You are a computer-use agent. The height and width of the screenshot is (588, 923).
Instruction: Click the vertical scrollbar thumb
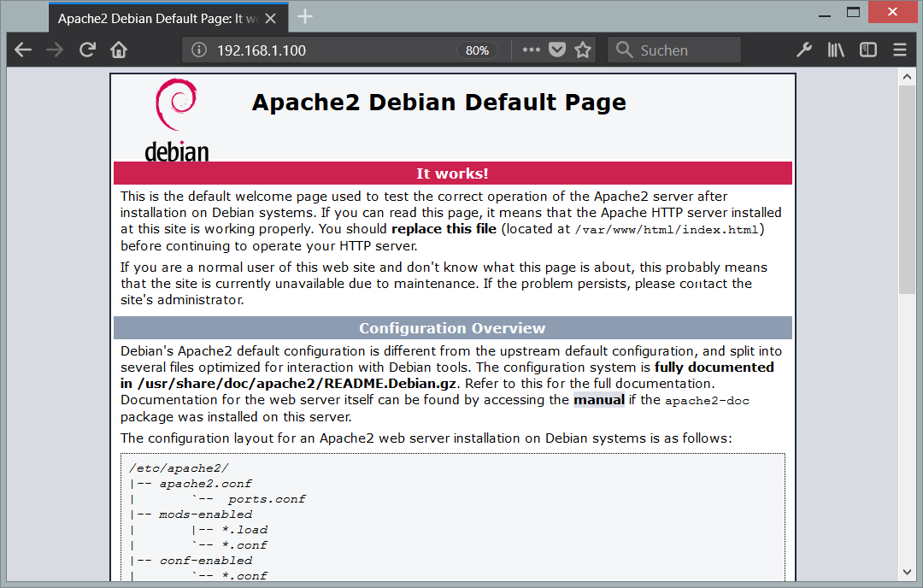[907, 188]
